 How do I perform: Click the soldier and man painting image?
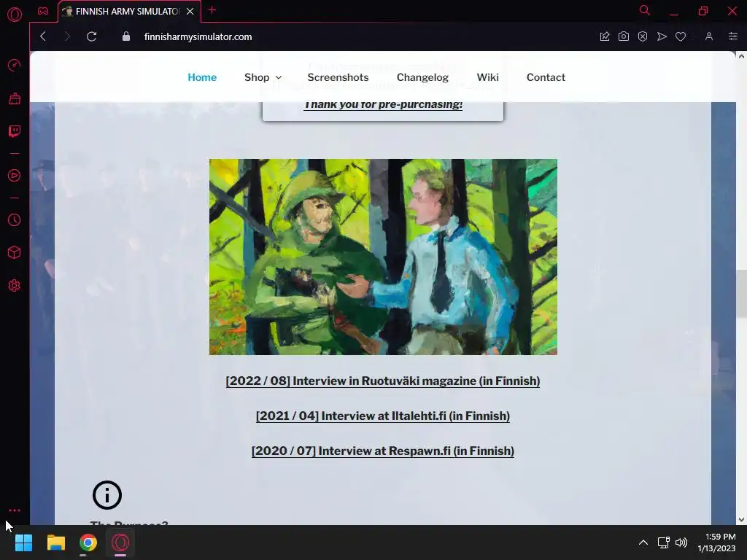[383, 257]
